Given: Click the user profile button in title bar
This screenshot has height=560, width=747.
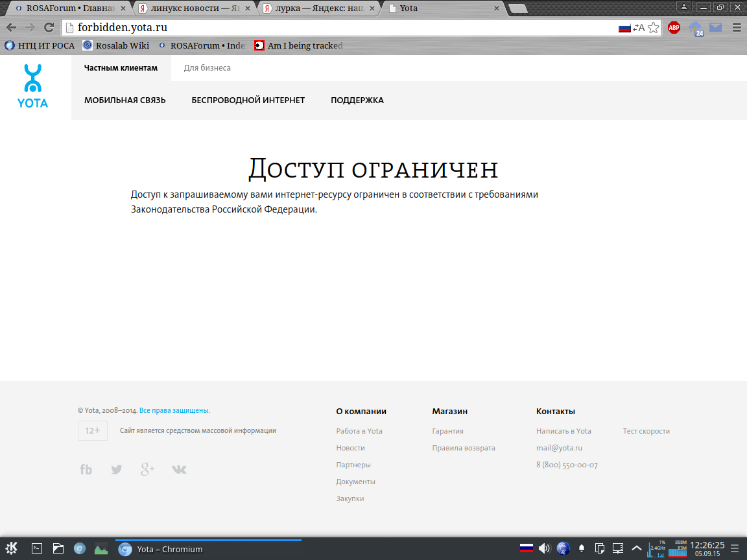Looking at the screenshot, I should point(683,6).
